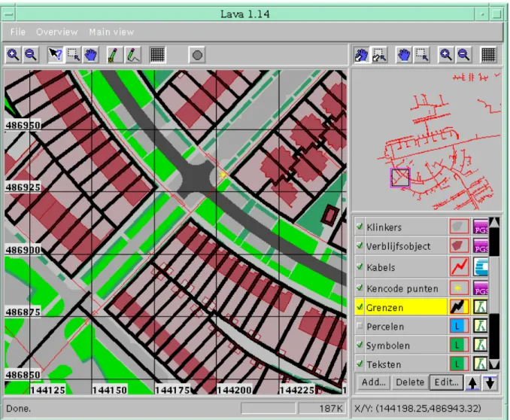Viewport: 510px width, 420px height.
Task: Select the Symbolen layer name
Action: (x=388, y=345)
